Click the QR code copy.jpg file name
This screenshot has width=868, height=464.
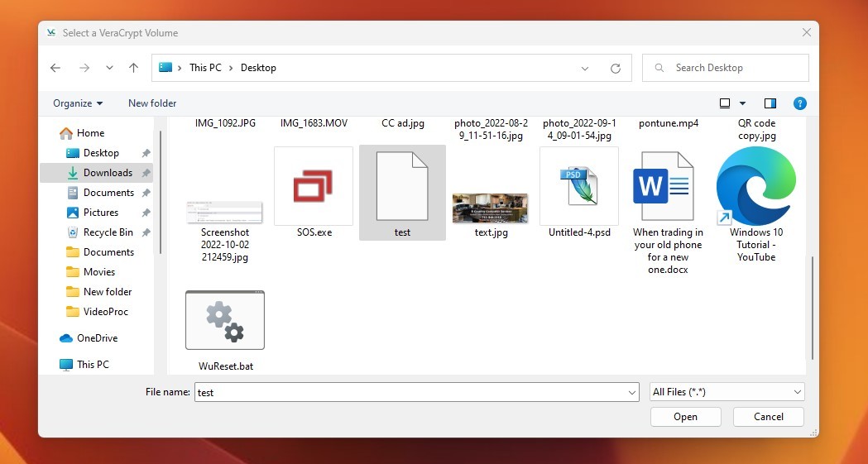757,129
